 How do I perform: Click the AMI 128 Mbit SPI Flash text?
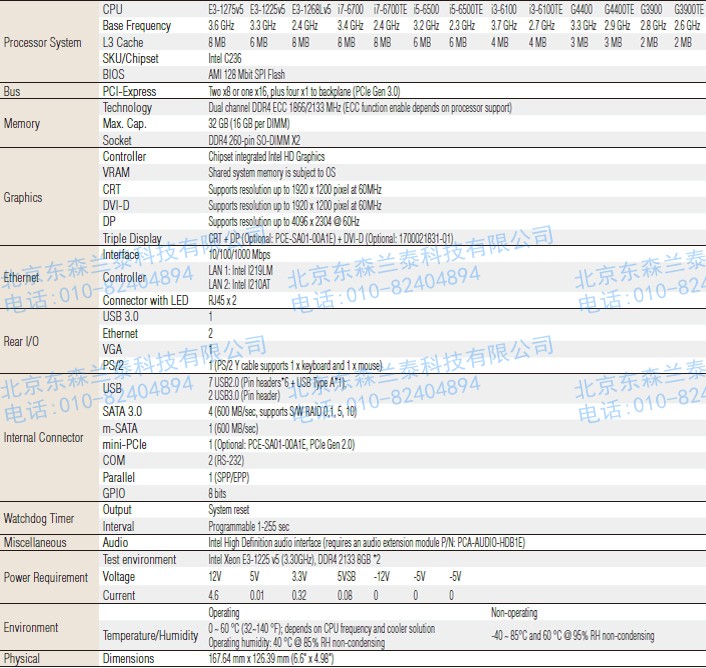point(246,74)
